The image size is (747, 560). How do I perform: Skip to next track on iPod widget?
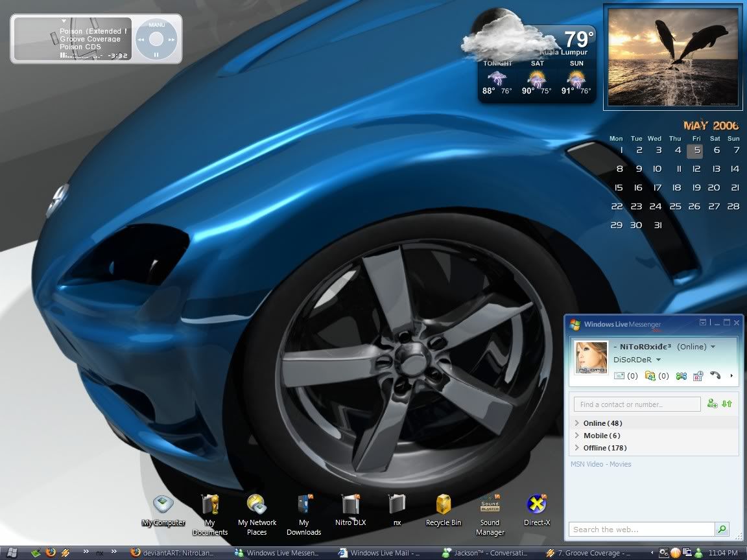(x=172, y=40)
